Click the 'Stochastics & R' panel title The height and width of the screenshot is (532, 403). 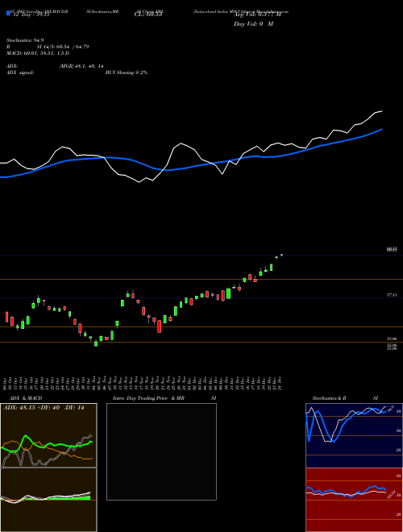[x=329, y=398]
